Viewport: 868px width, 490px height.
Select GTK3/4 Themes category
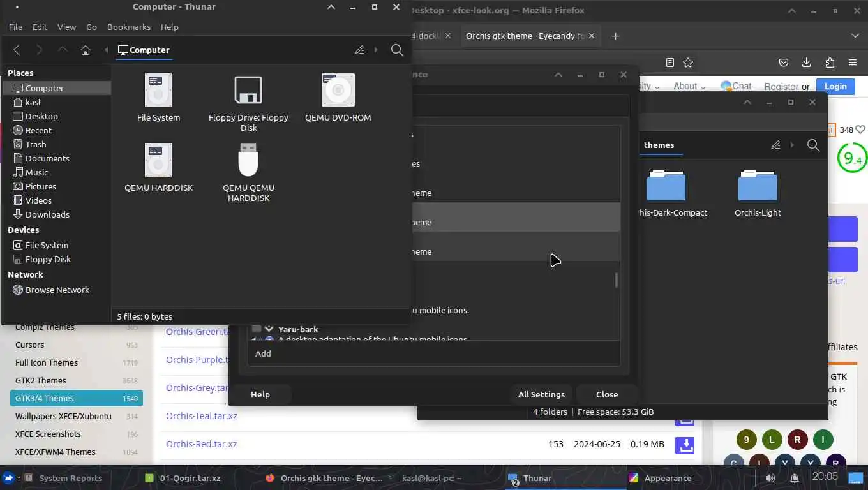point(77,398)
